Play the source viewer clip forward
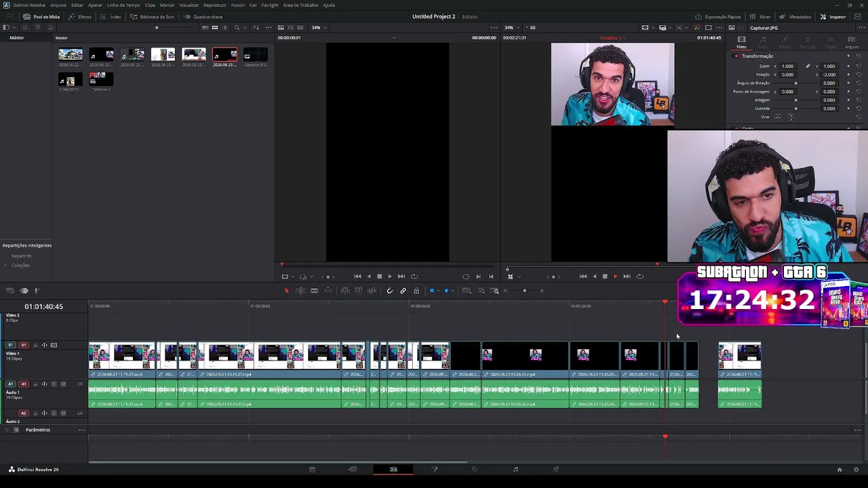This screenshot has height=488, width=868. [x=390, y=277]
